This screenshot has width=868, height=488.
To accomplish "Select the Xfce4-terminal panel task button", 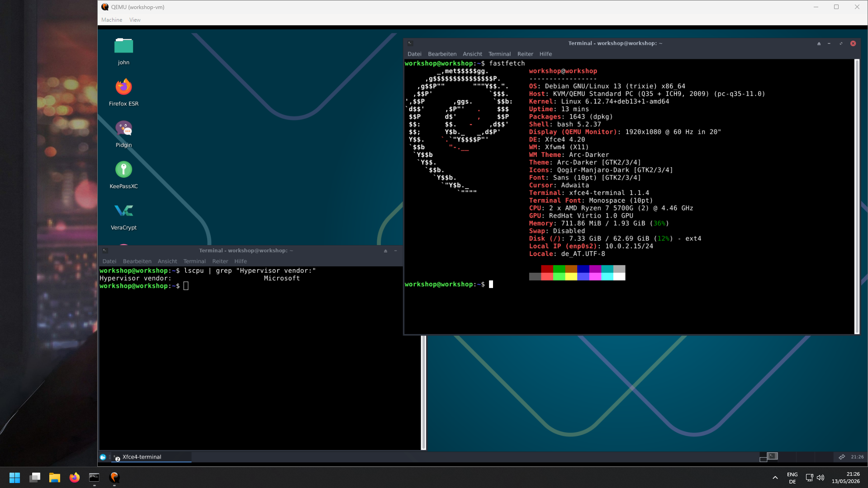I will click(x=152, y=457).
